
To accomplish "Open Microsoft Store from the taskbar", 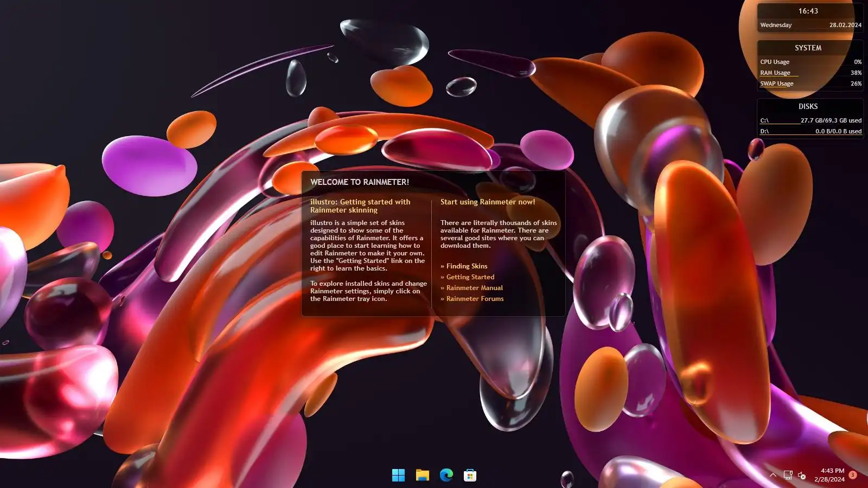I will (470, 476).
